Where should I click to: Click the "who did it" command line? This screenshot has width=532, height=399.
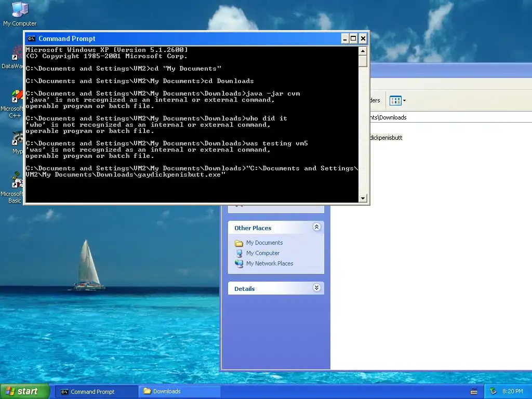click(156, 118)
